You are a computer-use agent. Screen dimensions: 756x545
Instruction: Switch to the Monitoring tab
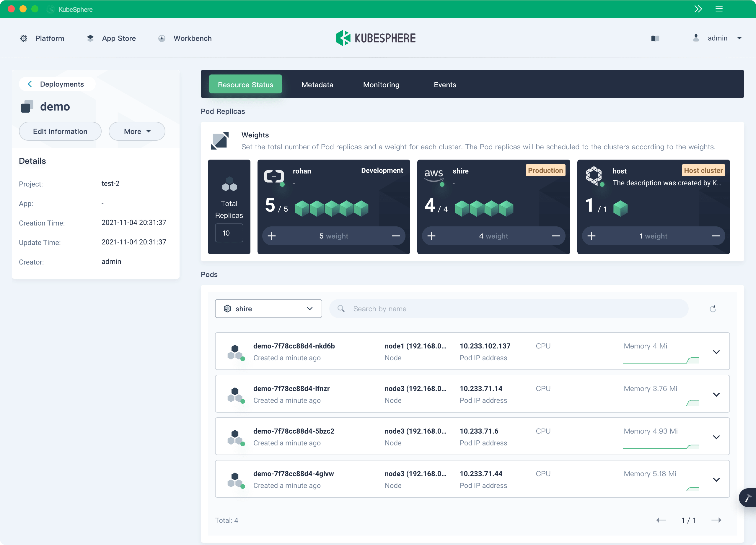coord(381,85)
